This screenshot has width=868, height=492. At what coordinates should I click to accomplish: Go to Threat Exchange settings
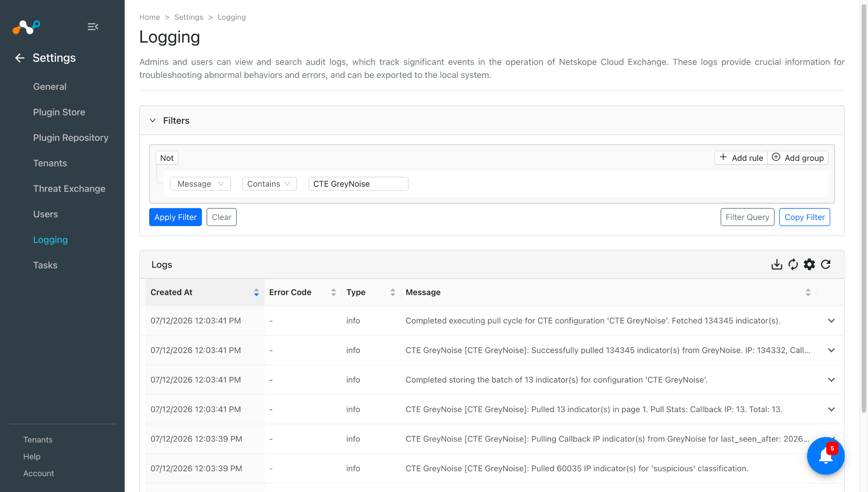69,189
